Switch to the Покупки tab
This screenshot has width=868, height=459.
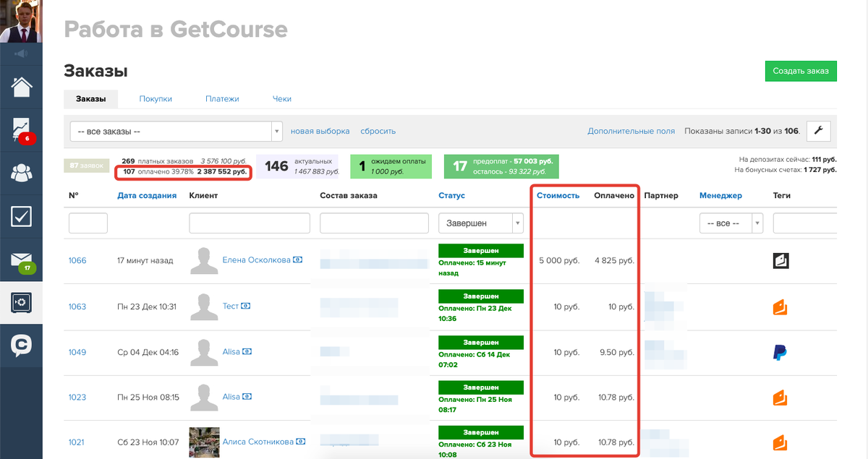[x=156, y=98]
